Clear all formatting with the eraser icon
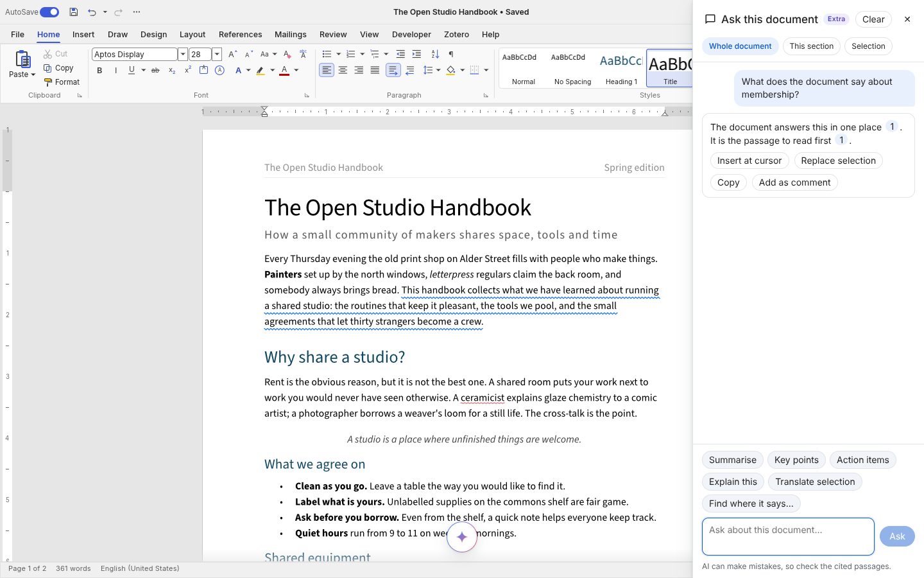Viewport: 924px width, 578px height. click(x=287, y=55)
